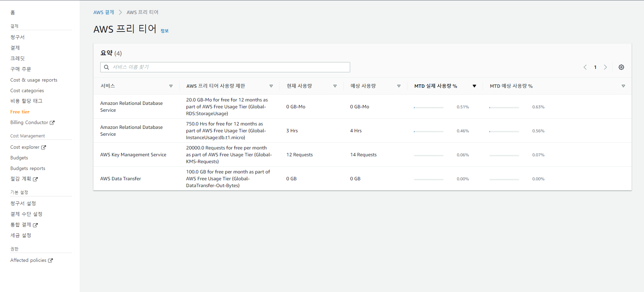Click AWS 프리 티어 breadcrumb text
This screenshot has width=644, height=292.
(142, 12)
